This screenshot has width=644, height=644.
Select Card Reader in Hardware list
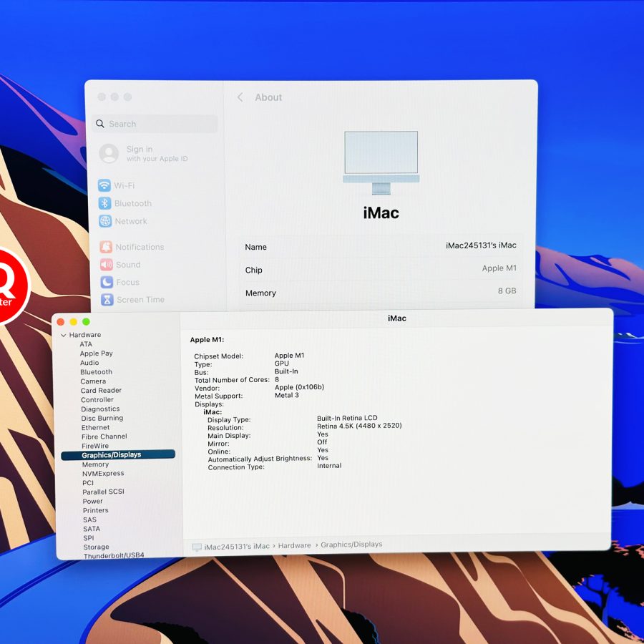click(x=101, y=390)
